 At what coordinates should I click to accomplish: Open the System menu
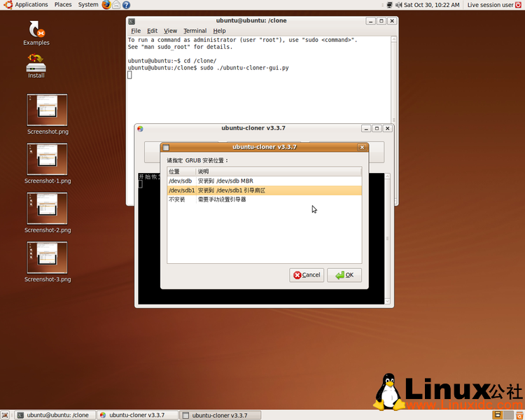[88, 5]
